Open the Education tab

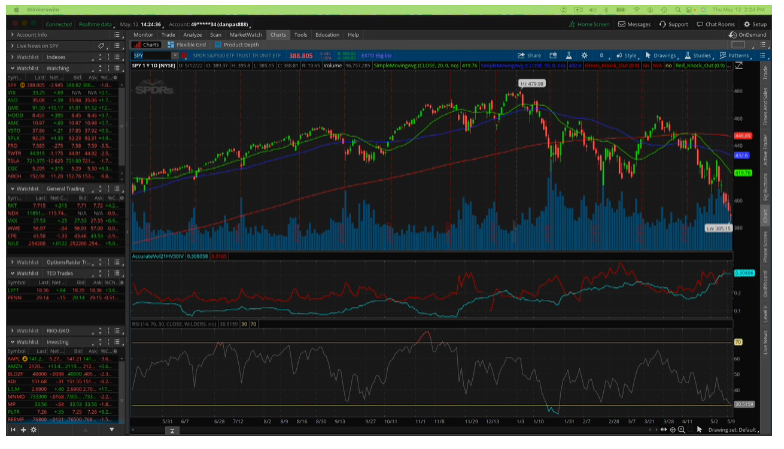[x=327, y=35]
